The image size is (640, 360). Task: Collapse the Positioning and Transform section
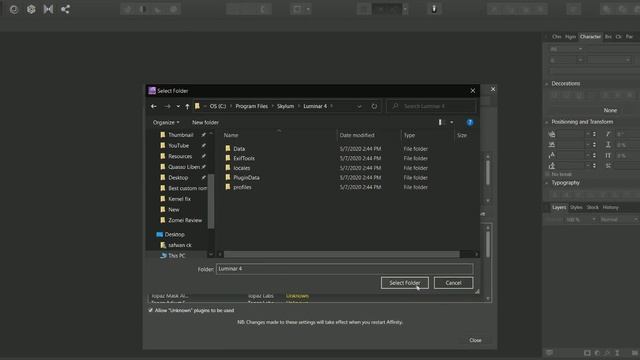(x=547, y=122)
